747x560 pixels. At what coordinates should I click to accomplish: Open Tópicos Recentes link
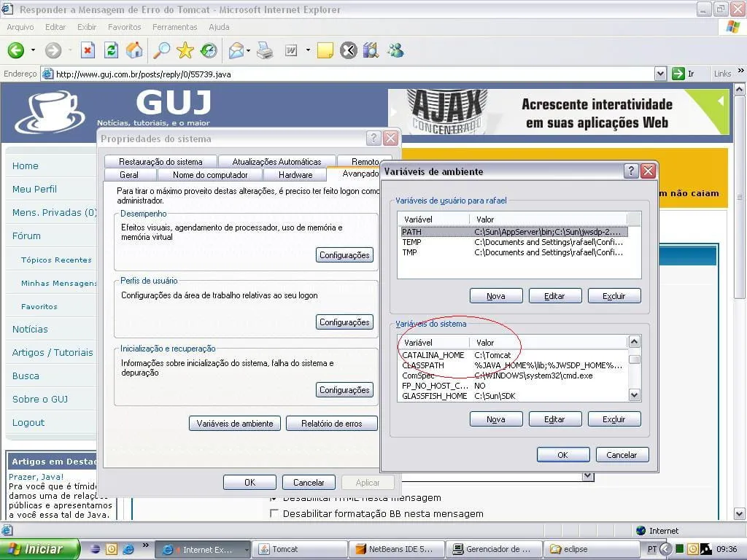(56, 260)
